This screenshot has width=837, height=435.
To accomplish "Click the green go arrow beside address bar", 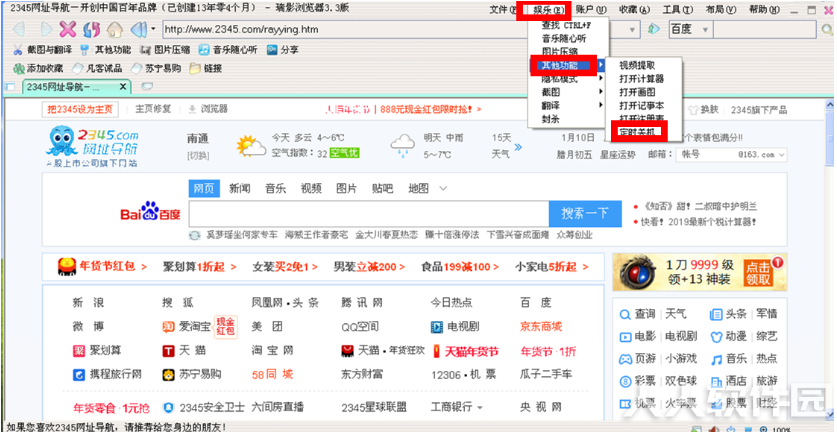I will click(x=653, y=29).
